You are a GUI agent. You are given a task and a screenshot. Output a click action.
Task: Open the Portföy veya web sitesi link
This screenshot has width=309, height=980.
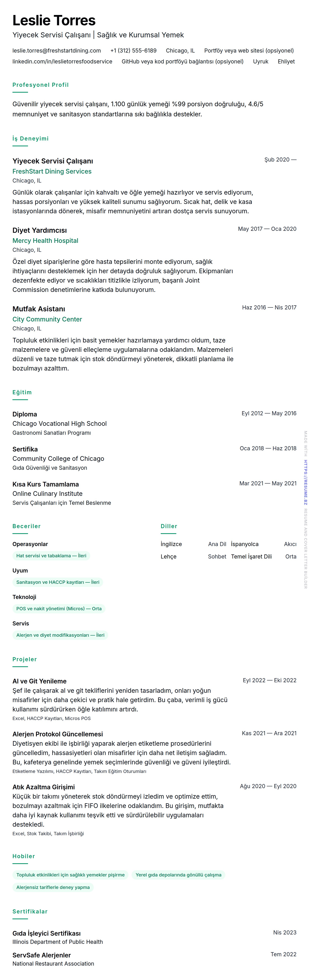tap(248, 51)
